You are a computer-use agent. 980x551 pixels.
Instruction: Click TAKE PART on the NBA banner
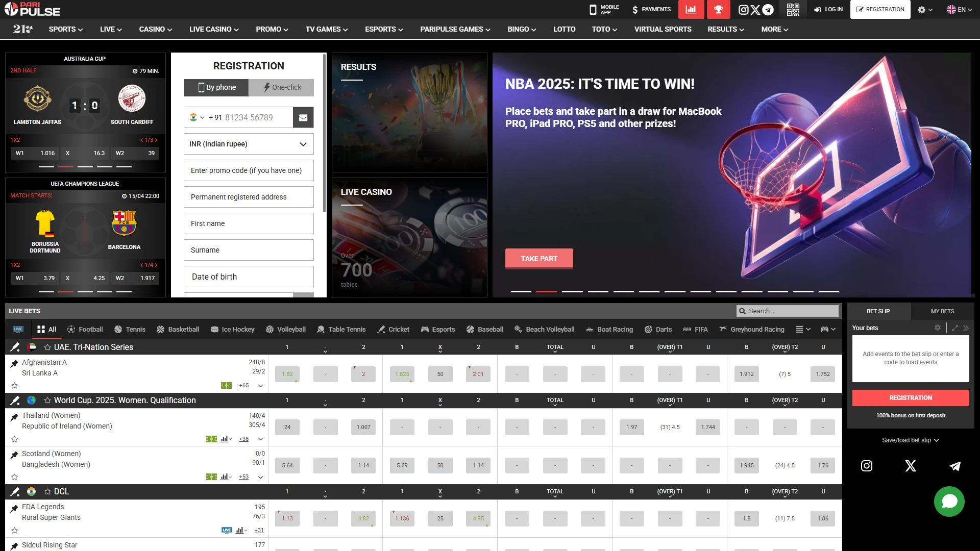539,259
